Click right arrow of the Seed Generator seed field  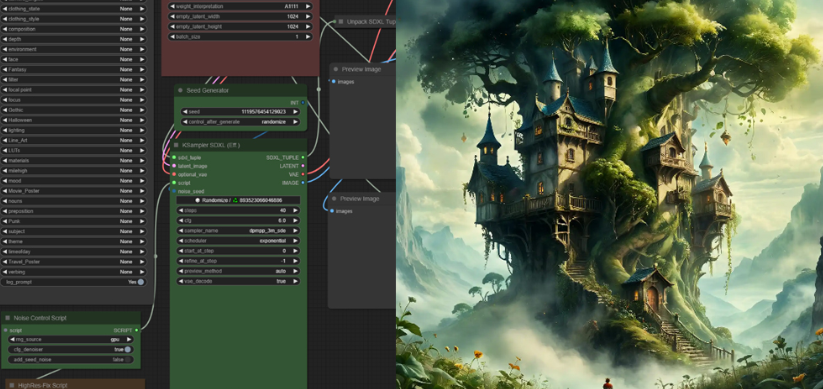296,112
